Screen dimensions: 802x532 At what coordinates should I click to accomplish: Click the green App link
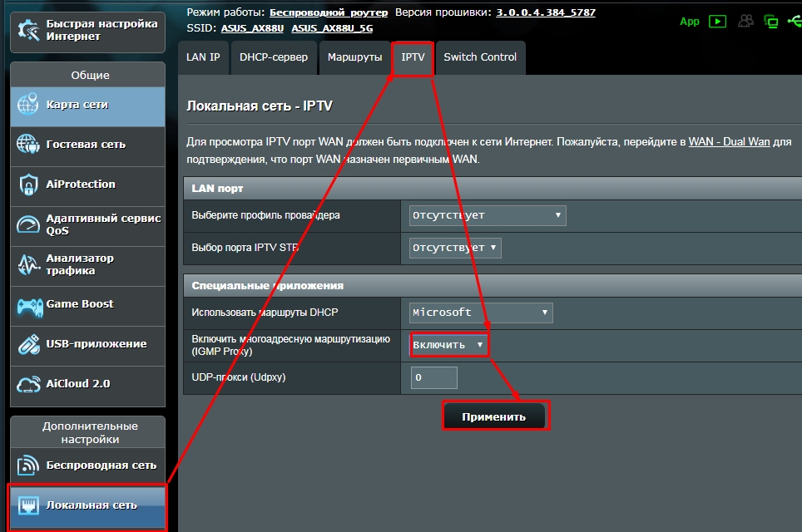click(x=690, y=22)
